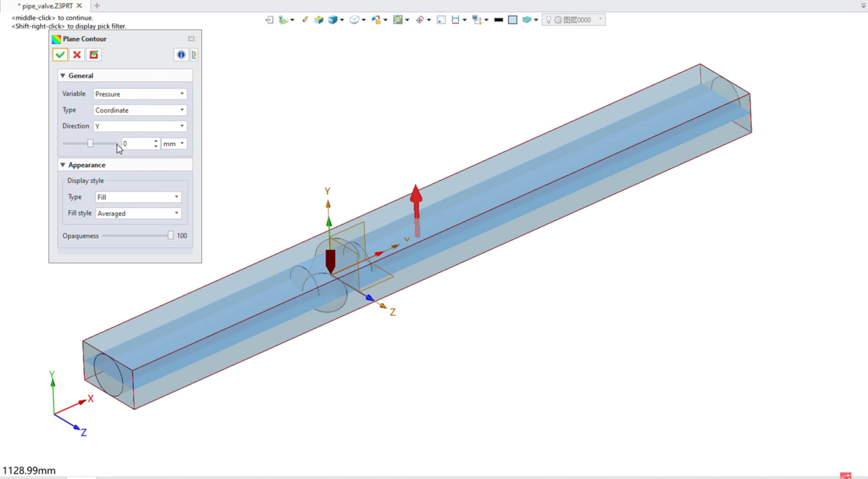The image size is (868, 479).
Task: Click the red H-shaped dimension icon
Action: click(x=455, y=20)
